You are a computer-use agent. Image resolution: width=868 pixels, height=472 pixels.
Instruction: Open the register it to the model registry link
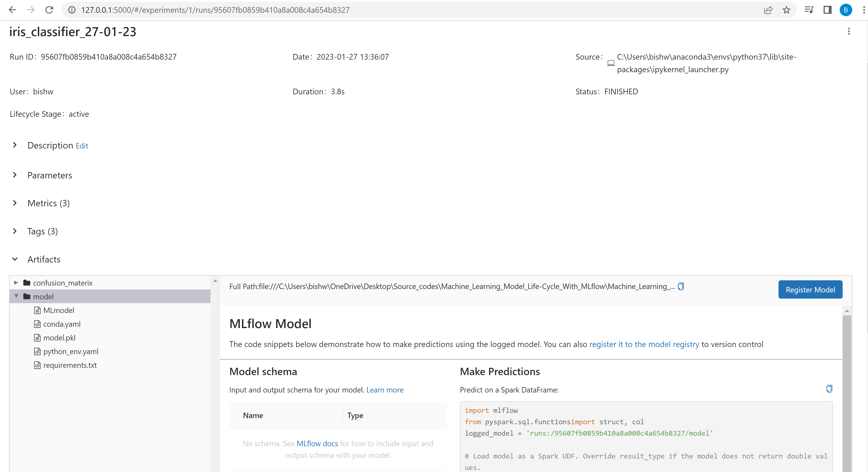click(644, 344)
